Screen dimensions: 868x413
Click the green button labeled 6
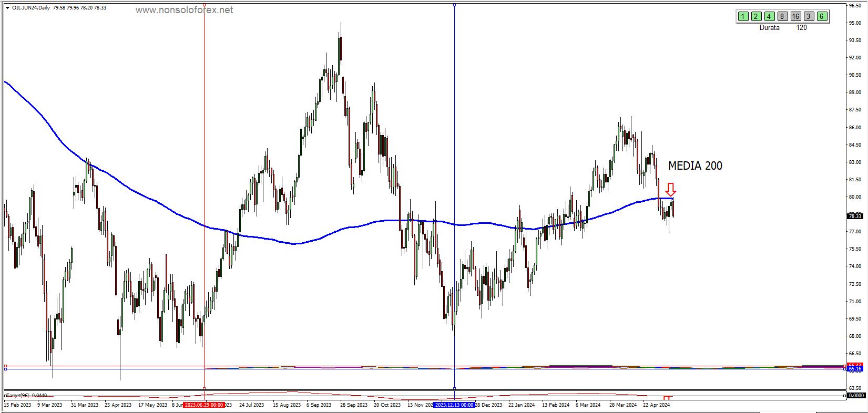click(822, 16)
